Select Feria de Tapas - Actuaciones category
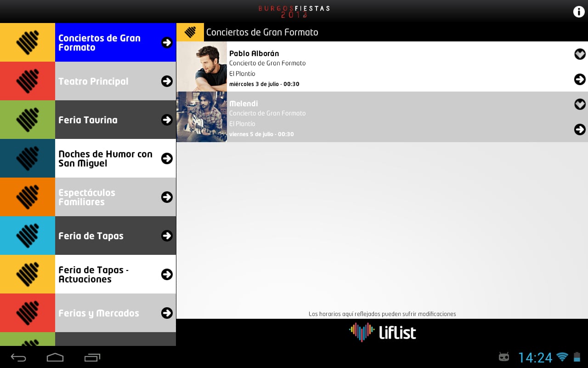The height and width of the screenshot is (368, 588). [x=88, y=274]
